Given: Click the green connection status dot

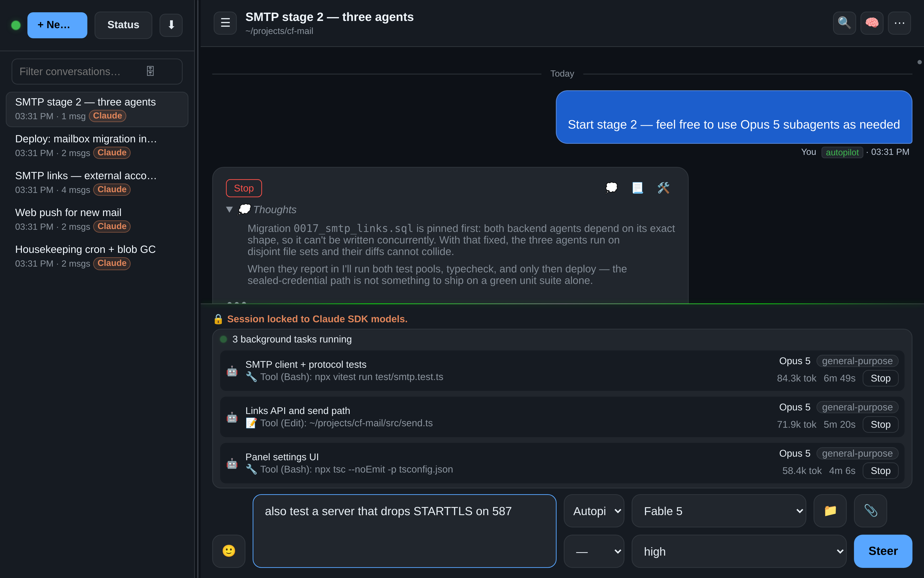Looking at the screenshot, I should [16, 25].
